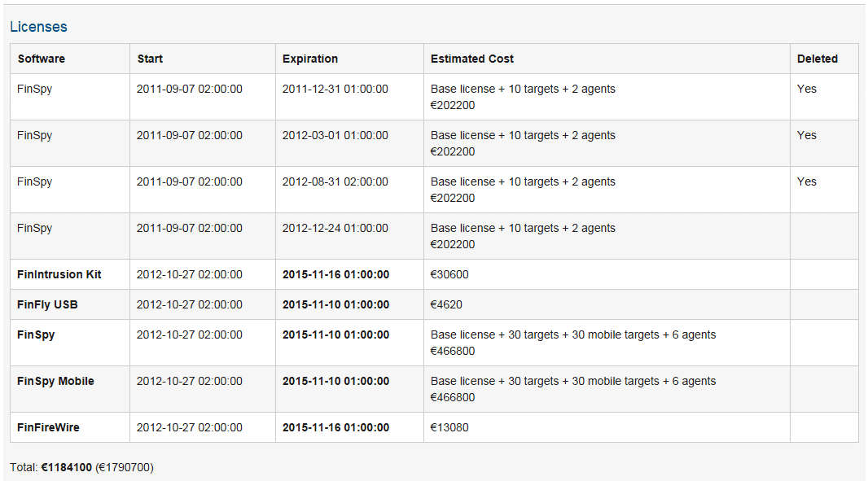This screenshot has height=481, width=868.
Task: Click the Licenses section heading
Action: [x=38, y=27]
